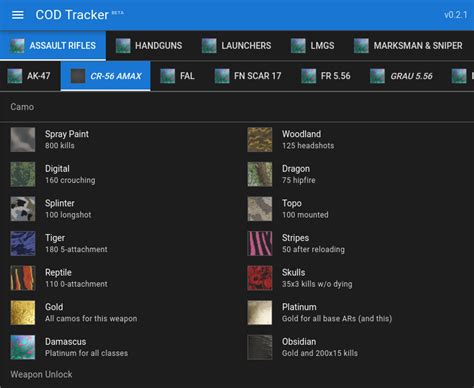Click the FAL tab camo icon
Image resolution: width=474 pixels, height=388 pixels.
point(168,76)
